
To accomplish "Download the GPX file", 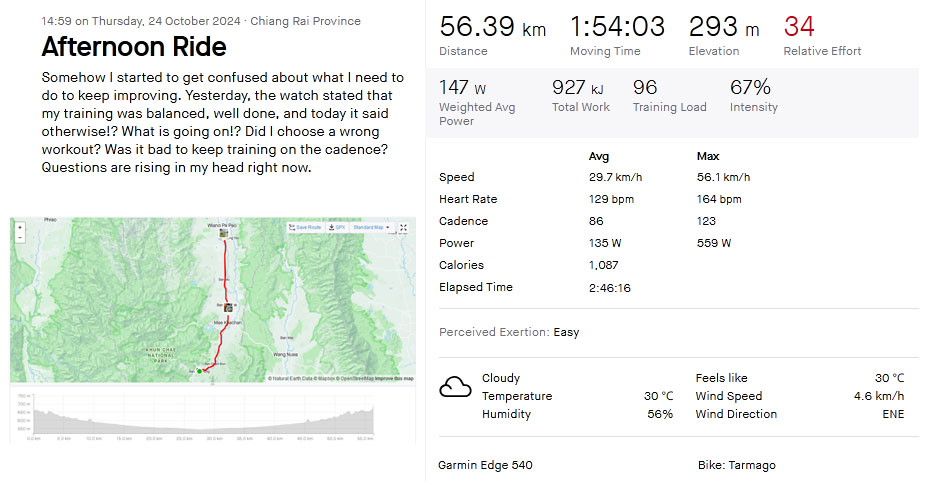I will (337, 227).
